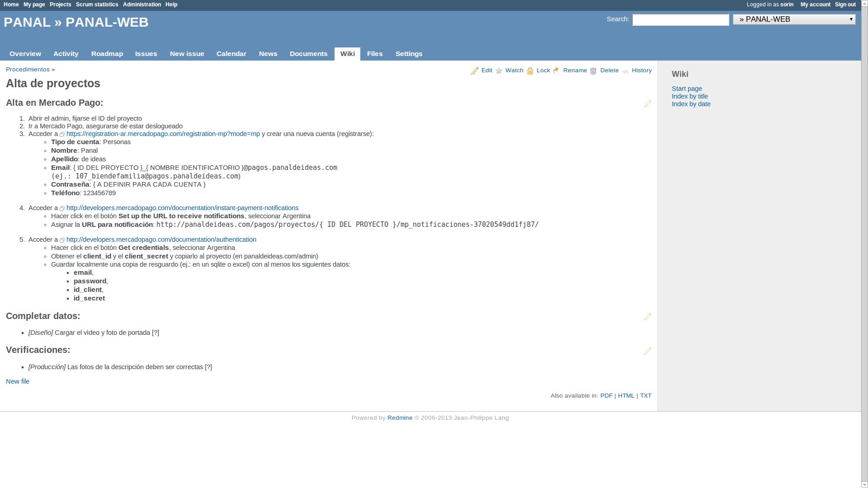Export the wiki page as PDF
The width and height of the screenshot is (868, 488).
click(x=606, y=396)
